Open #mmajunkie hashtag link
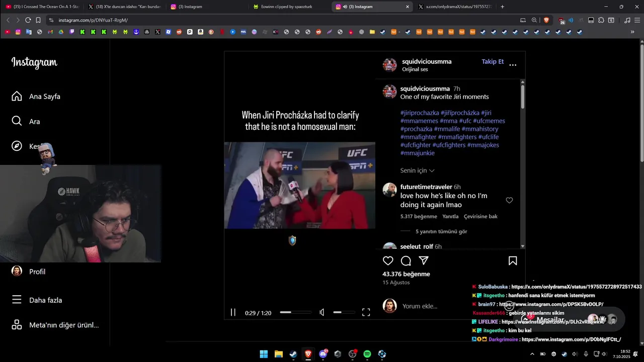The image size is (644, 362). [x=418, y=153]
